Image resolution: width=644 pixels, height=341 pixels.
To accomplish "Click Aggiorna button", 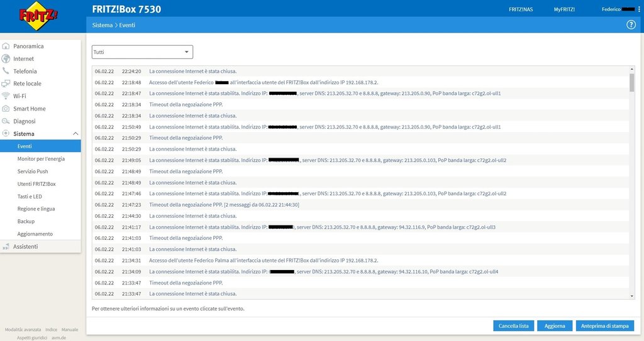I will tap(555, 326).
